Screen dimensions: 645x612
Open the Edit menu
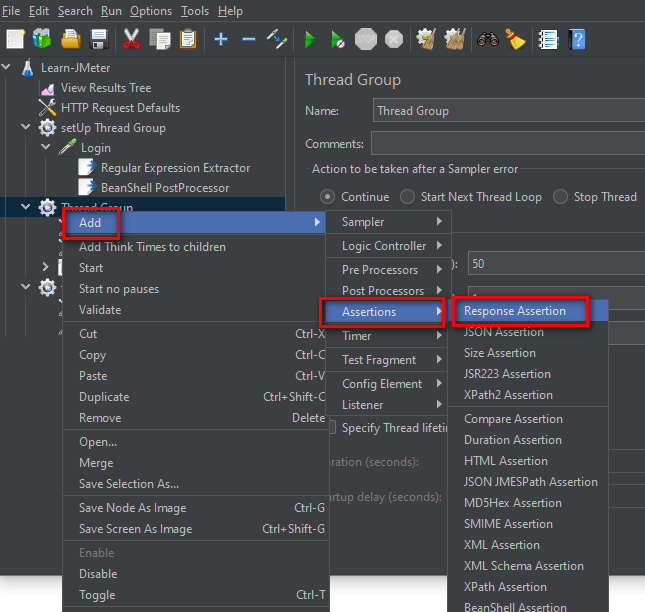[x=39, y=11]
